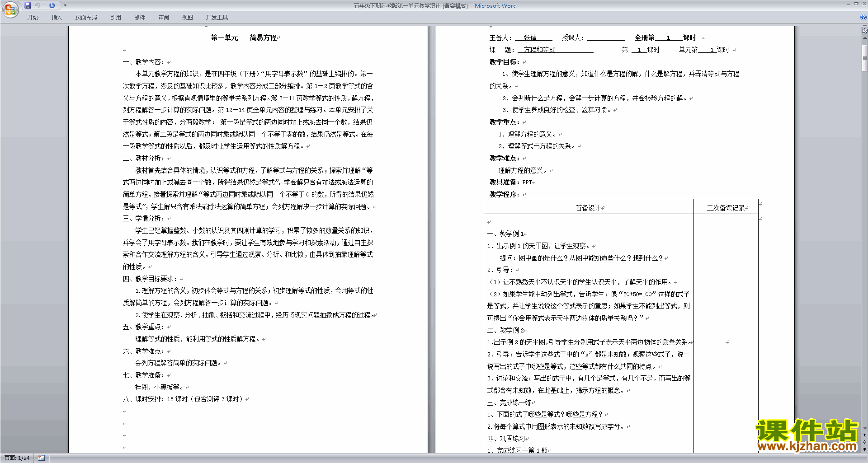868x463 pixels.
Task: Open the undo history dropdown arrow
Action: tap(44, 5)
